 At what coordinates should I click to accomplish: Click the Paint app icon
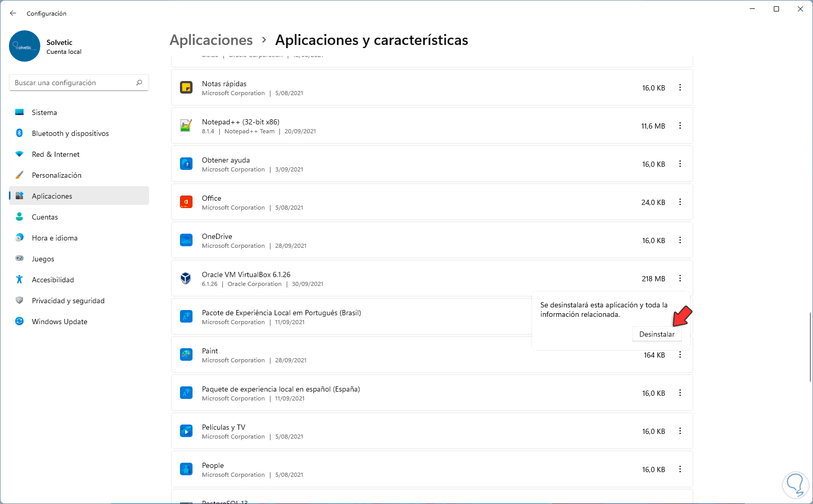[186, 355]
